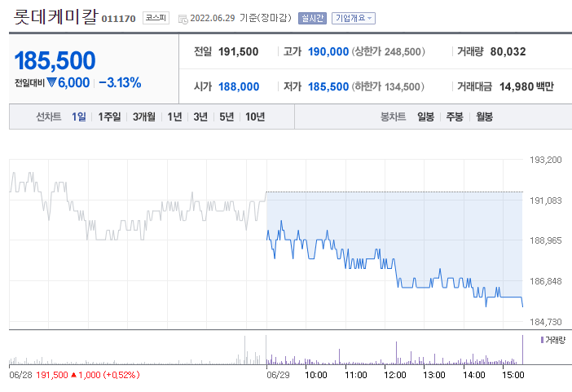Switch to the 일봉 candle chart
Image resolution: width=572 pixels, height=392 pixels.
[425, 117]
